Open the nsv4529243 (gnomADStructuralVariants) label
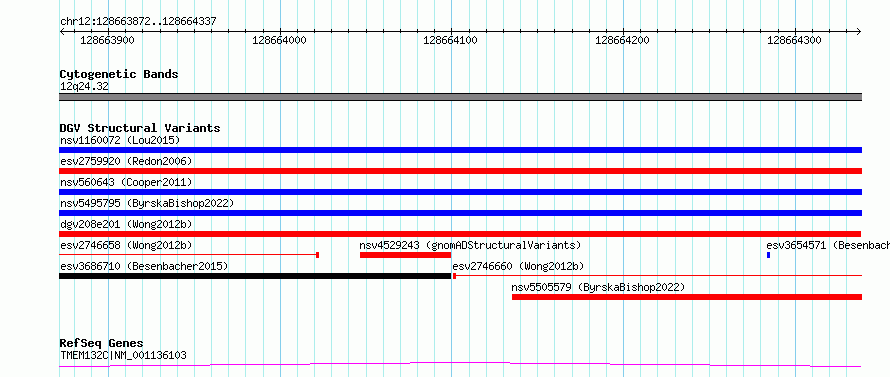The image size is (890, 377). 471,245
